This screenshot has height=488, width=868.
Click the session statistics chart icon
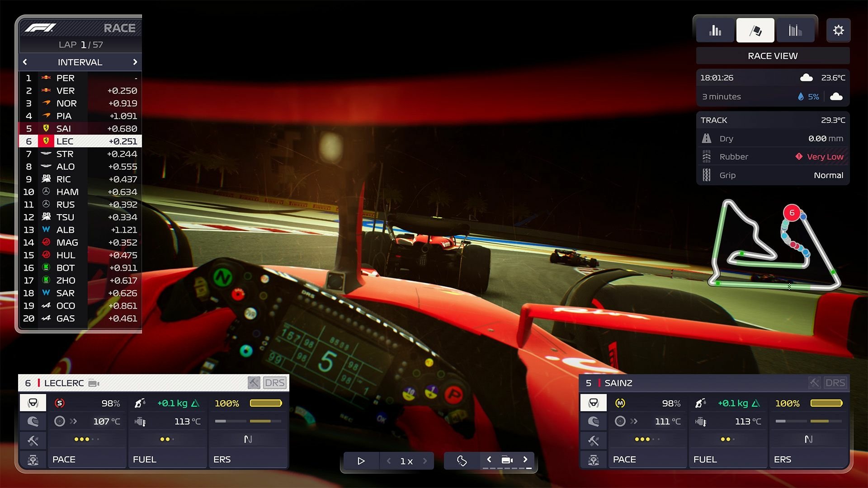pos(796,30)
